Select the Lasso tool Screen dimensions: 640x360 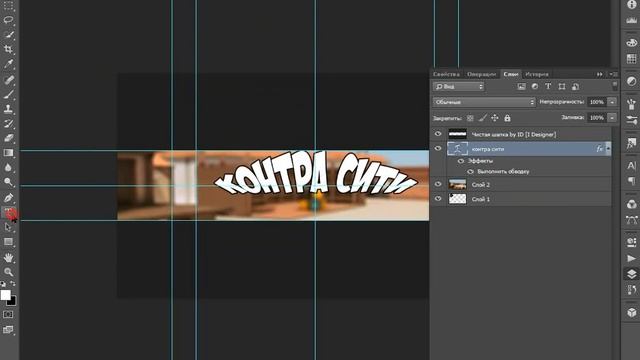(x=8, y=19)
